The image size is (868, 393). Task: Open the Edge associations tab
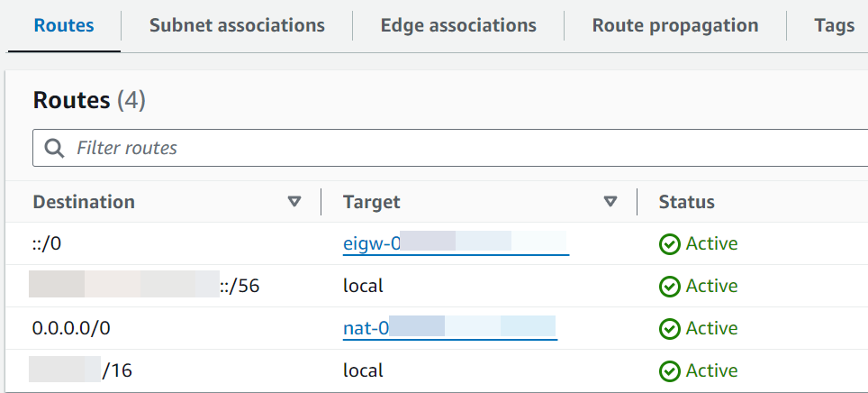click(458, 26)
